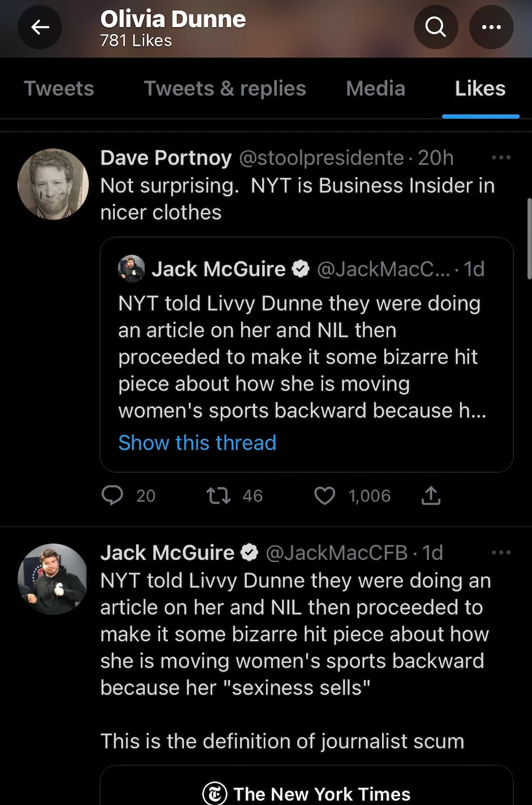Retweet Dave Portnoy's tweet
Viewport: 532px width, 805px height.
tap(218, 496)
